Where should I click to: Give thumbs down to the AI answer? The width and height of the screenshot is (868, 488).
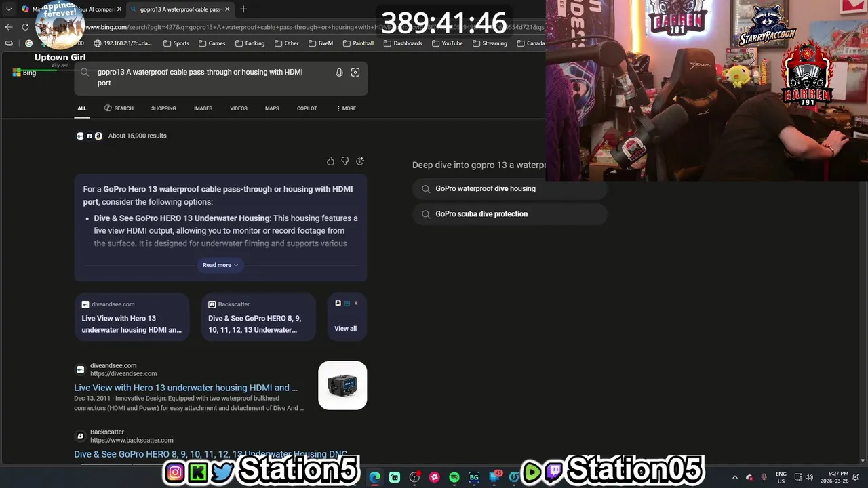click(345, 161)
